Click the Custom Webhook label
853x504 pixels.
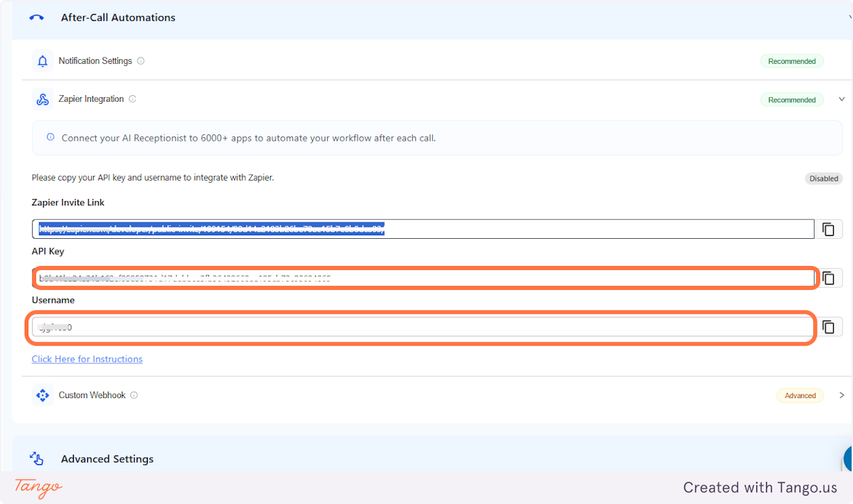pos(92,395)
